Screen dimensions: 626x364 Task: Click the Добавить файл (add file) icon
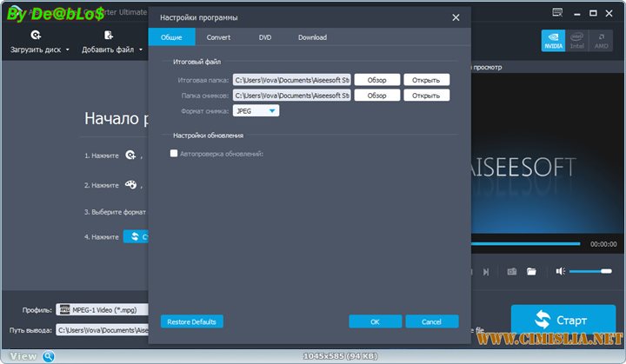coord(109,36)
